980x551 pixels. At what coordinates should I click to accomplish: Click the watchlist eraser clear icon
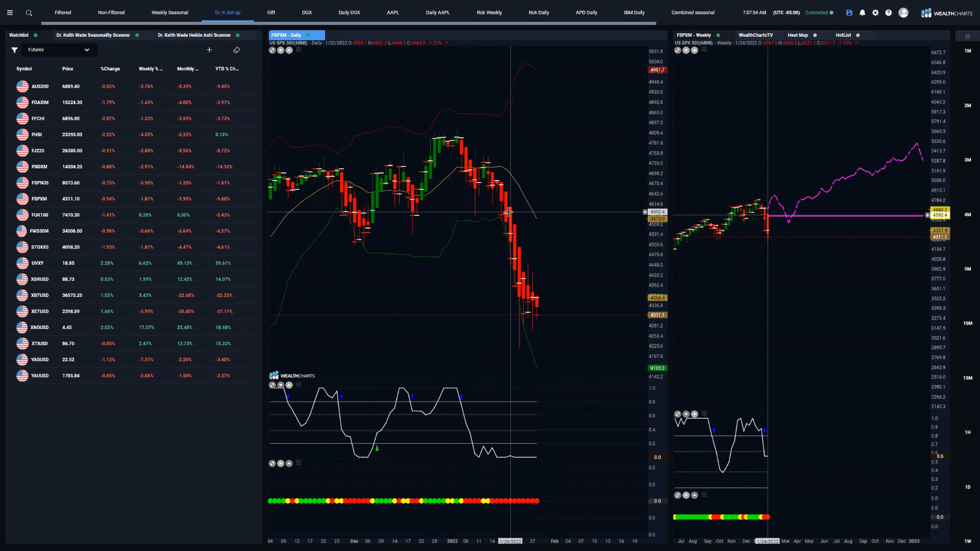(x=236, y=50)
